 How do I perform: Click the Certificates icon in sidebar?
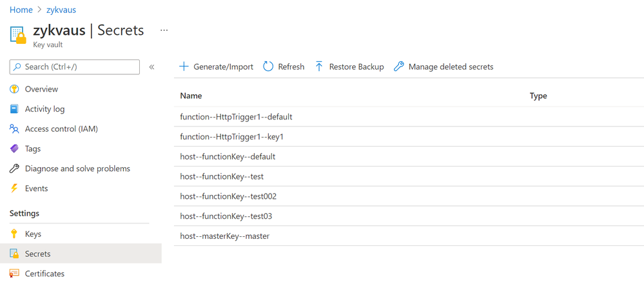coord(14,274)
